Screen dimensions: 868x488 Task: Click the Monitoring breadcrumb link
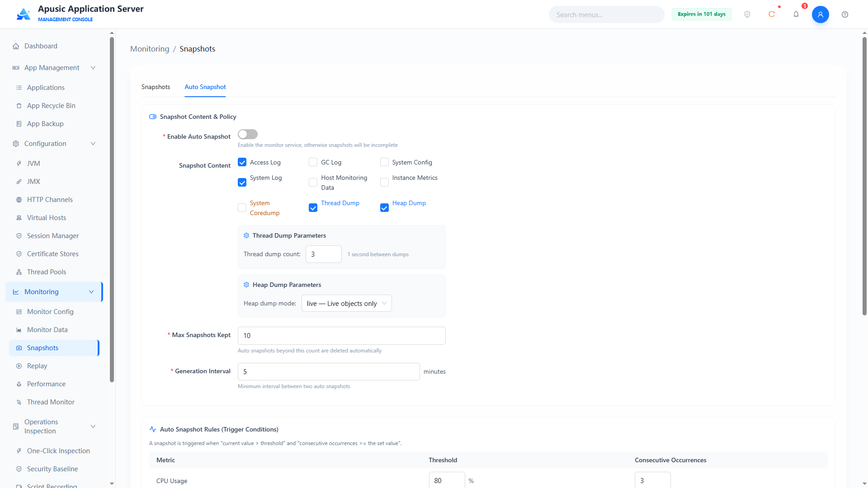point(150,49)
